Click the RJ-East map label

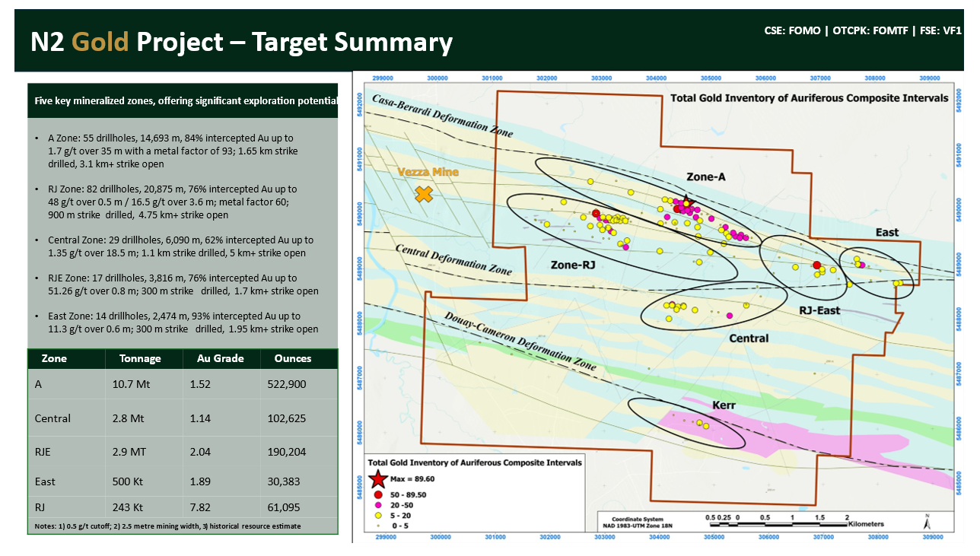819,310
